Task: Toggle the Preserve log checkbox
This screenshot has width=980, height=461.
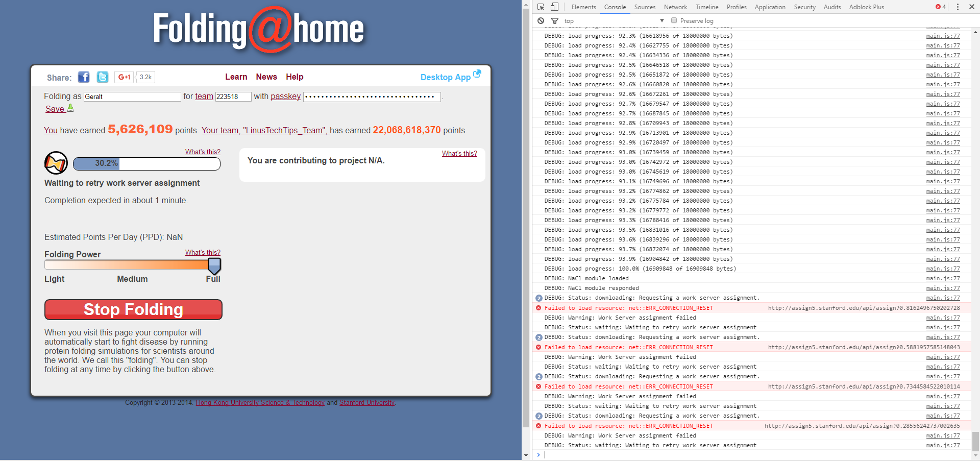Action: point(674,21)
